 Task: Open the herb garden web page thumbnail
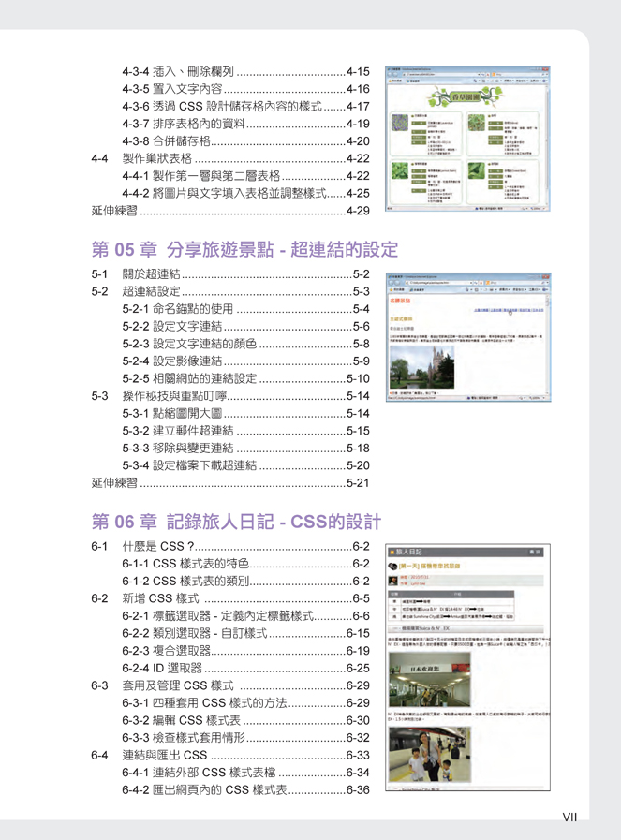coord(467,139)
